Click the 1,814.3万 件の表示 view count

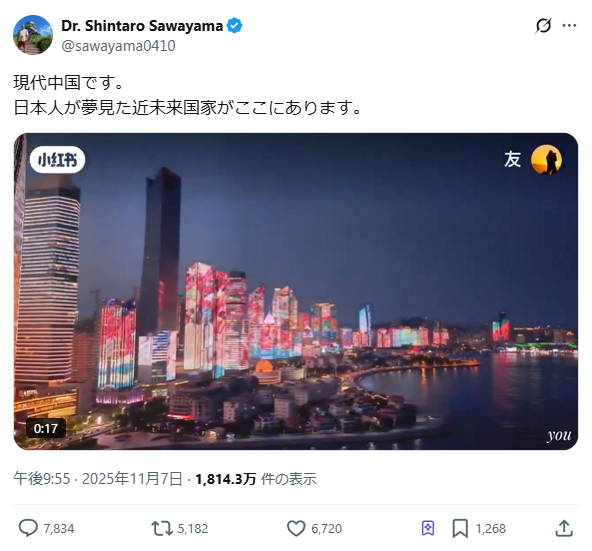pyautogui.click(x=256, y=479)
